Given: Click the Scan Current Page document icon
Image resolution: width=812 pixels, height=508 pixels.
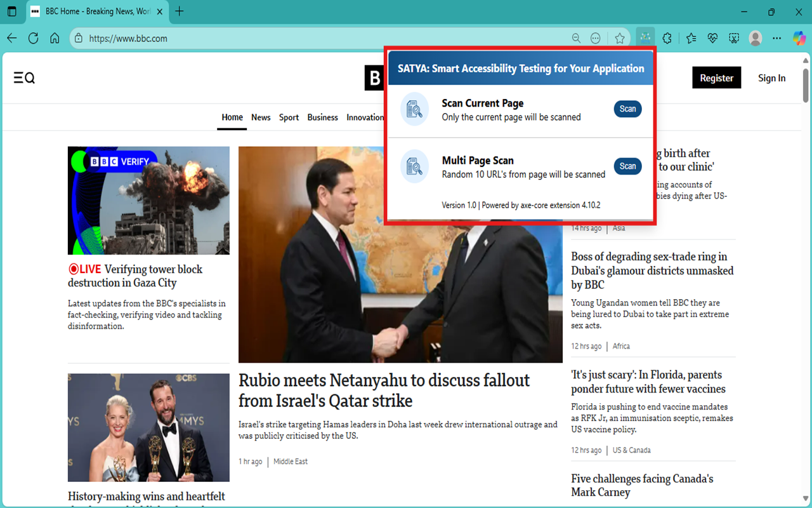Looking at the screenshot, I should 414,109.
